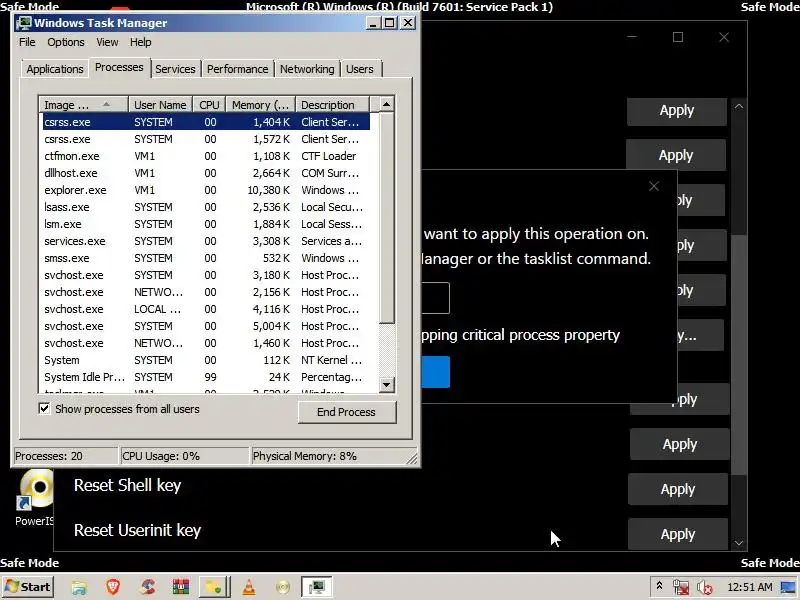Click the 12:51 AM clock
The height and width of the screenshot is (600, 800).
click(x=749, y=587)
